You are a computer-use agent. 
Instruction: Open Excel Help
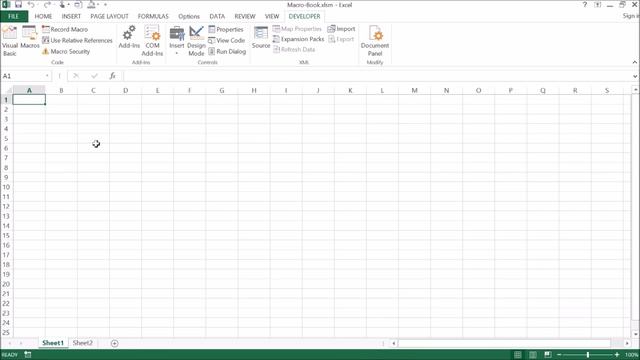pyautogui.click(x=585, y=5)
